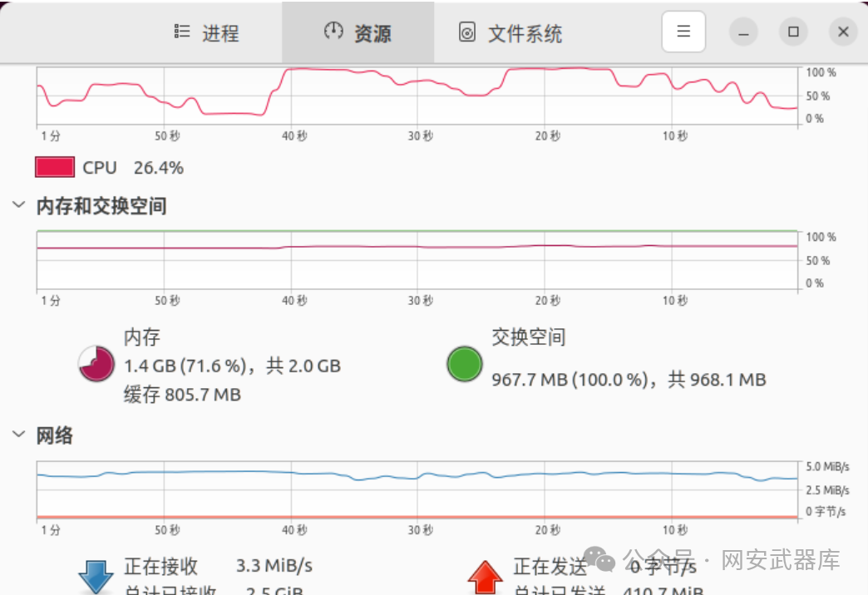
Task: Click the 正在接收 label
Action: pyautogui.click(x=160, y=566)
